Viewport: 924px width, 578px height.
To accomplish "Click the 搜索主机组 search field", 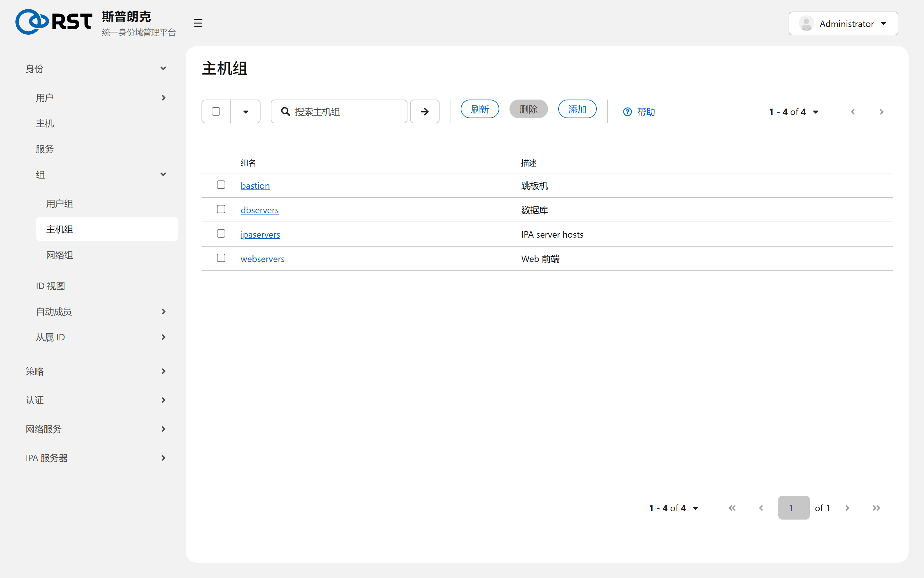I will coord(339,112).
